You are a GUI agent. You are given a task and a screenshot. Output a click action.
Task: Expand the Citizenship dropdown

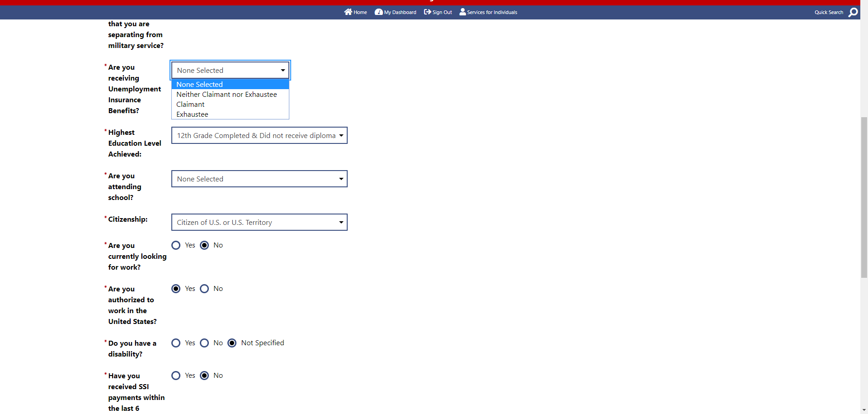(x=259, y=222)
